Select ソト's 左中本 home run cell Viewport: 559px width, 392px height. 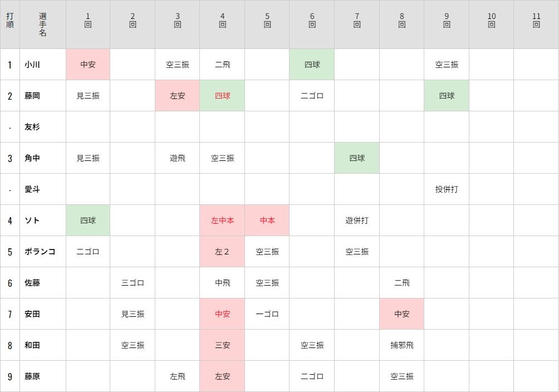[x=222, y=220]
